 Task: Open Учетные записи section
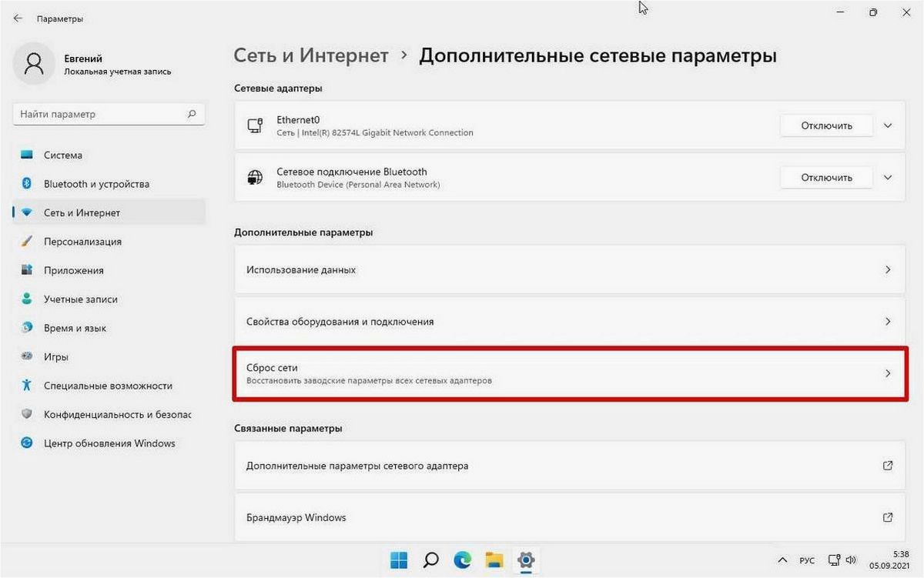(x=109, y=299)
